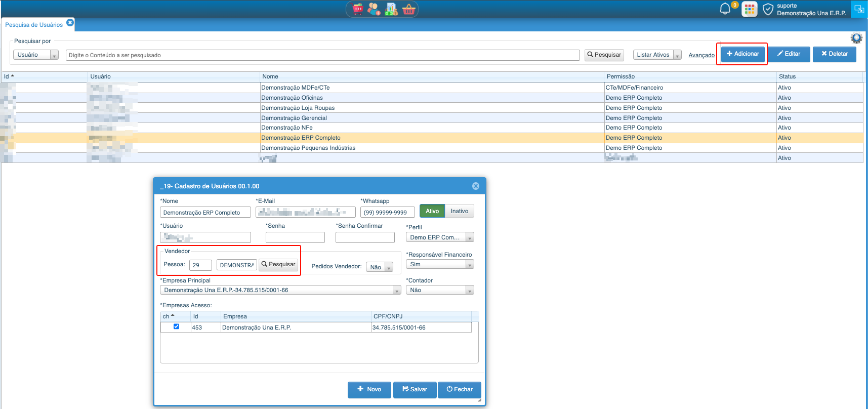Screen dimensions: 868x409
Task: Open the notifications bell
Action: pyautogui.click(x=725, y=9)
